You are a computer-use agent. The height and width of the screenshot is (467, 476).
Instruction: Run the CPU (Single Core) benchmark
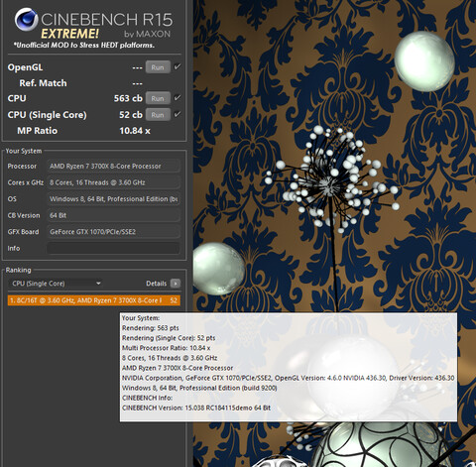pos(158,115)
